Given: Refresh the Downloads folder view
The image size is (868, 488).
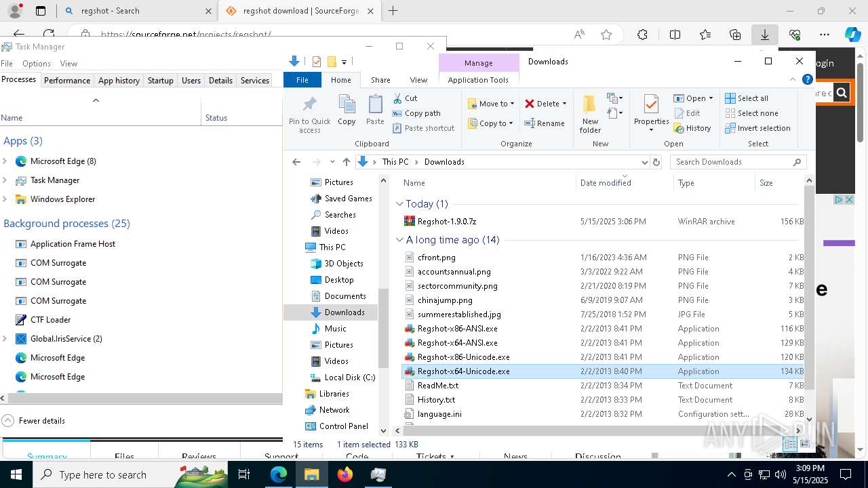Looking at the screenshot, I should pyautogui.click(x=656, y=162).
